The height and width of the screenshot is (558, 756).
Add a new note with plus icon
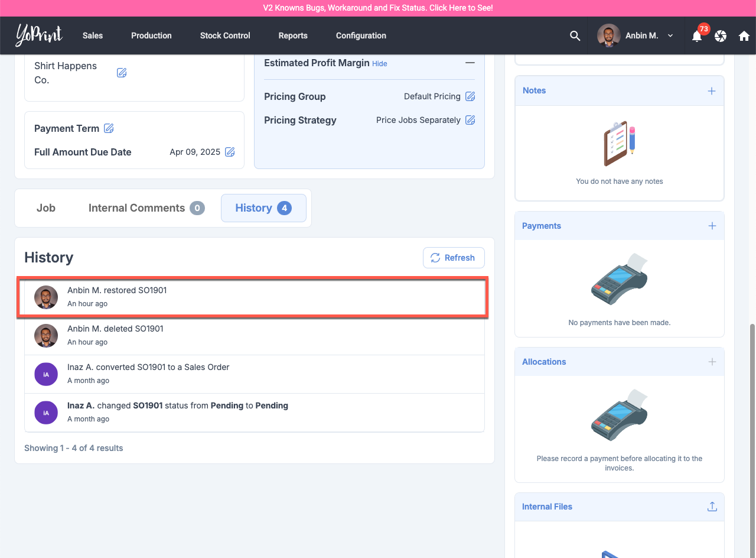point(712,91)
